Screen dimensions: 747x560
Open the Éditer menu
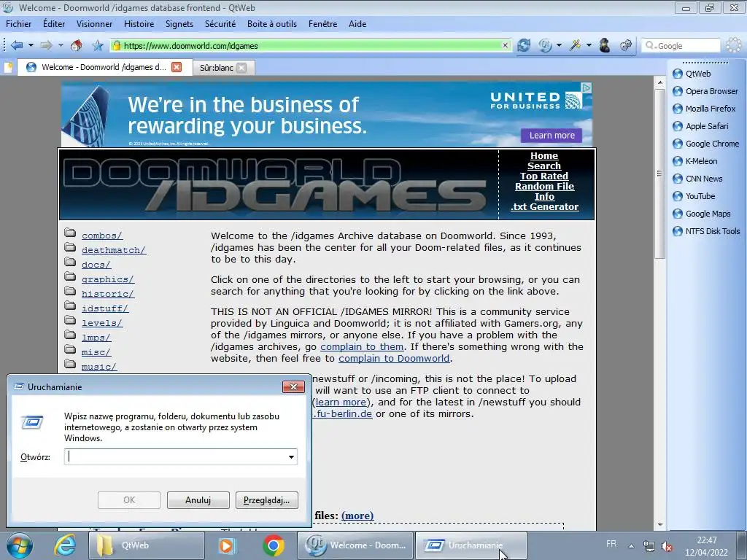point(54,24)
